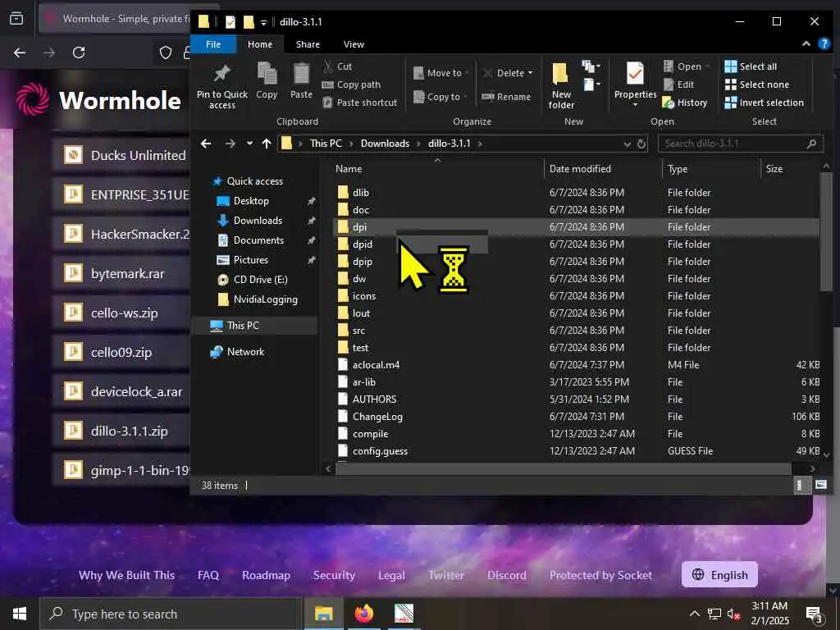
Task: Click Firefox back arrow button
Action: click(20, 52)
